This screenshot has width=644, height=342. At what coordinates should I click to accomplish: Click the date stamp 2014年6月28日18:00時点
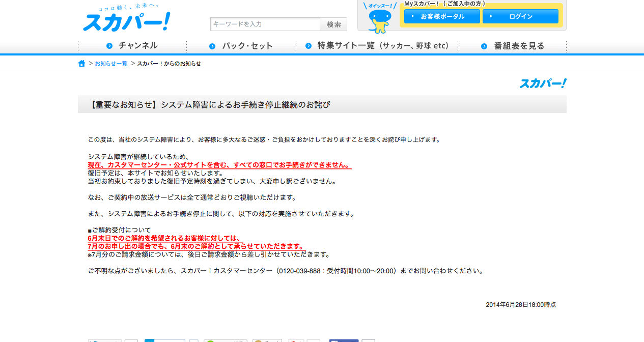coord(521,305)
